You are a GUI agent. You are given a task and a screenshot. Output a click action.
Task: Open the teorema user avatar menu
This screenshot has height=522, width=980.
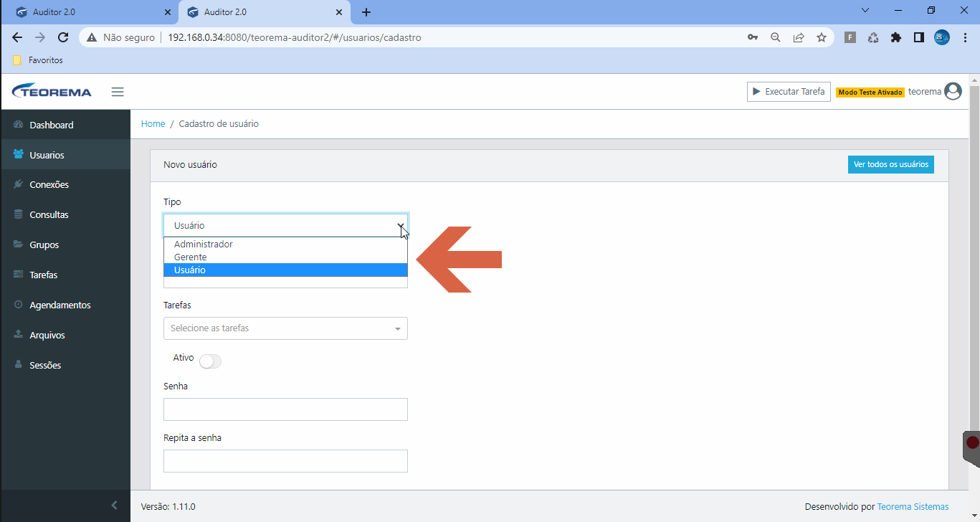(x=953, y=91)
